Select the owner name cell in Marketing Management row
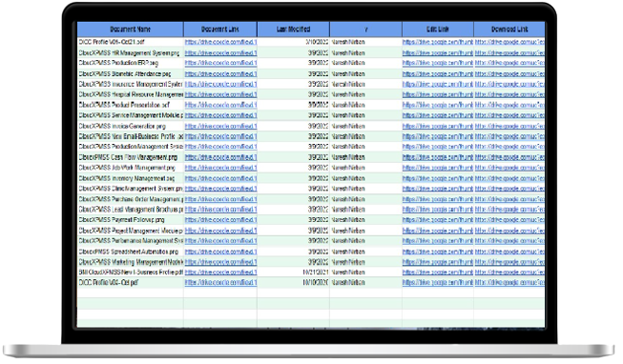 [365, 262]
